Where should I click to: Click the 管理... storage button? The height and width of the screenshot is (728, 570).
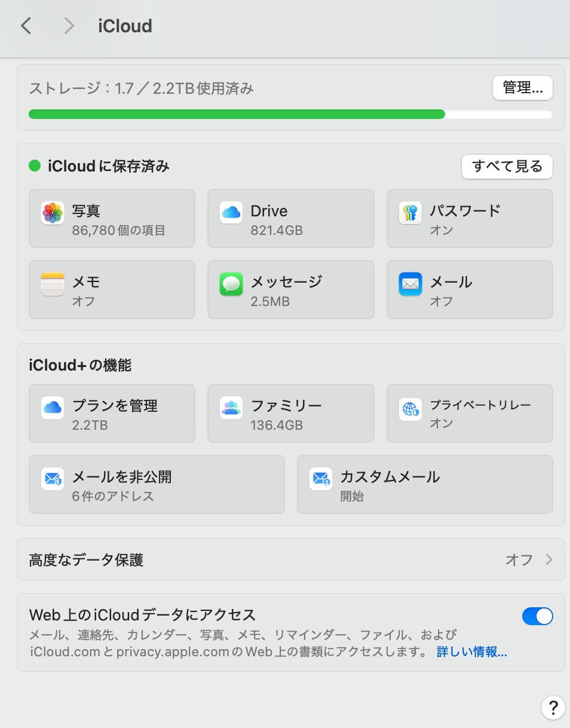(x=522, y=88)
